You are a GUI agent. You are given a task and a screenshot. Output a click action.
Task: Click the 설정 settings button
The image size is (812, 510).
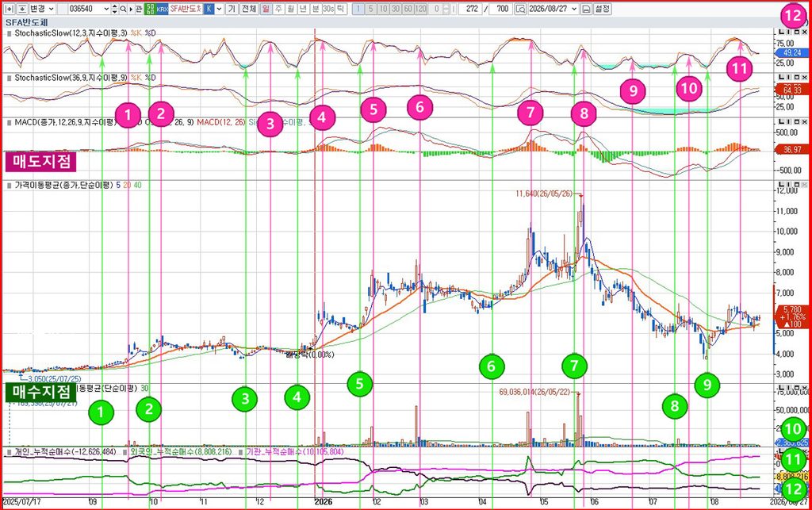pyautogui.click(x=603, y=9)
